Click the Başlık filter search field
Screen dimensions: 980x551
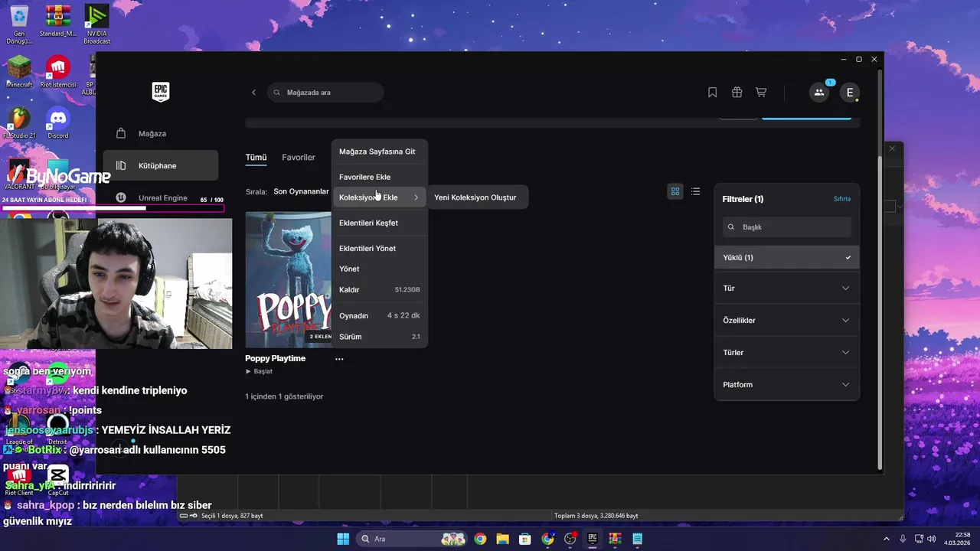point(787,227)
